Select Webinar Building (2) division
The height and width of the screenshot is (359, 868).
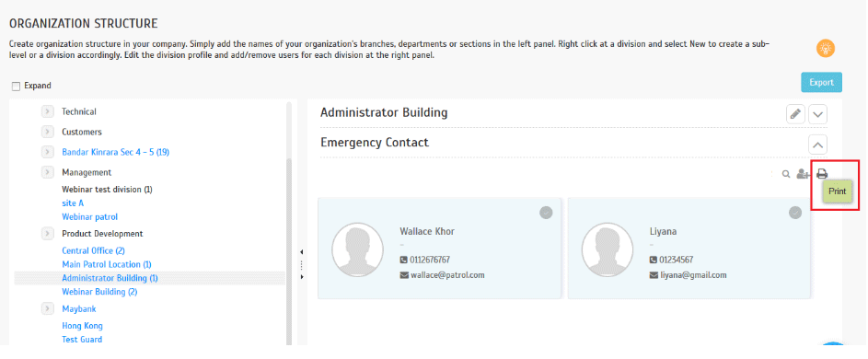(x=99, y=292)
